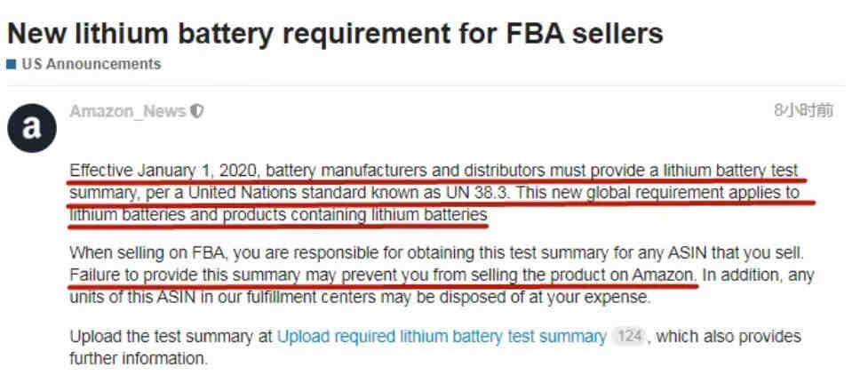This screenshot has height=375, width=868.
Task: Click the moderator shield beside Amazon_News
Action: click(x=197, y=111)
